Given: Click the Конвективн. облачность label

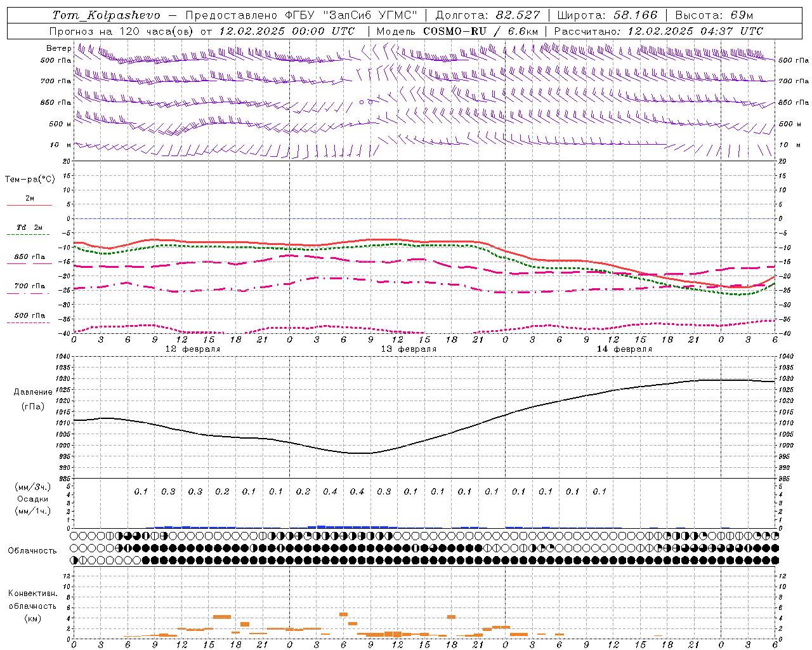Looking at the screenshot, I should coord(33,600).
